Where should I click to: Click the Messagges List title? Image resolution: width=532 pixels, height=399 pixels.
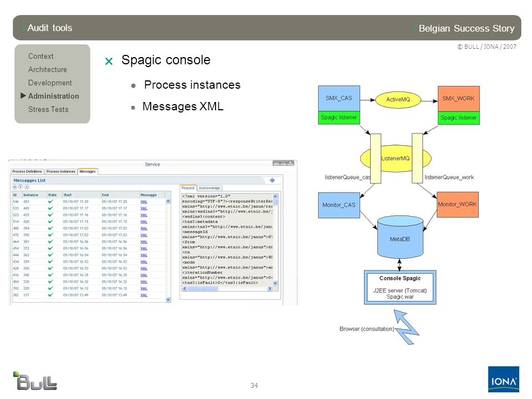coord(29,181)
